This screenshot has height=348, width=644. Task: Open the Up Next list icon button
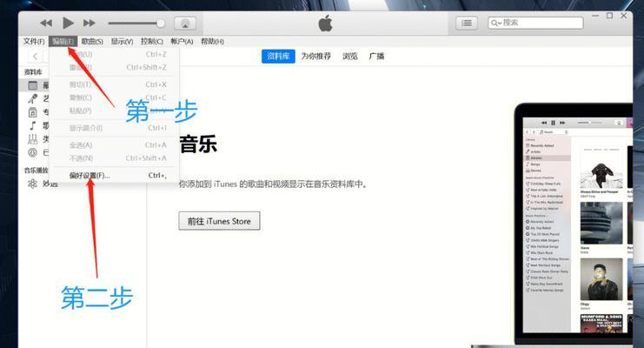point(467,23)
